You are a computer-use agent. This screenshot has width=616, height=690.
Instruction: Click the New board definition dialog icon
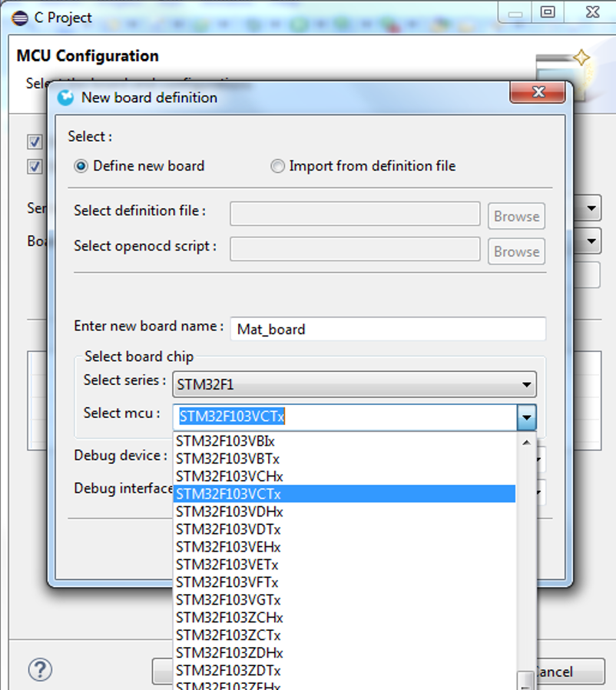[x=67, y=98]
